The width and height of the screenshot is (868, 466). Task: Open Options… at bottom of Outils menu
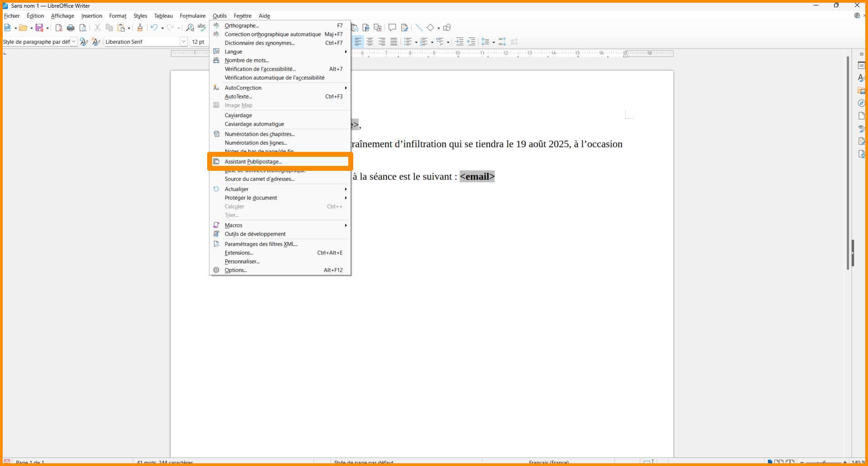(x=236, y=270)
